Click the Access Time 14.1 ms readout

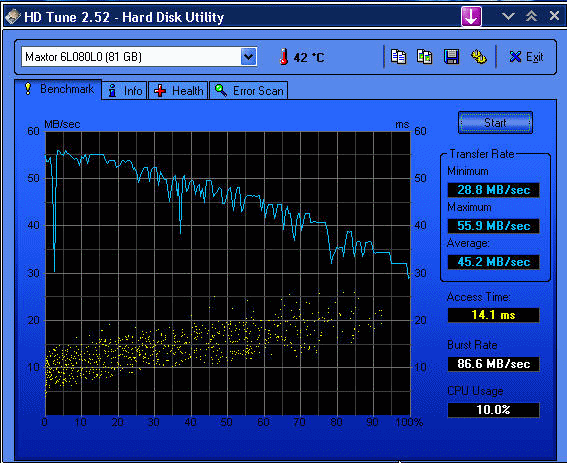pos(494,315)
